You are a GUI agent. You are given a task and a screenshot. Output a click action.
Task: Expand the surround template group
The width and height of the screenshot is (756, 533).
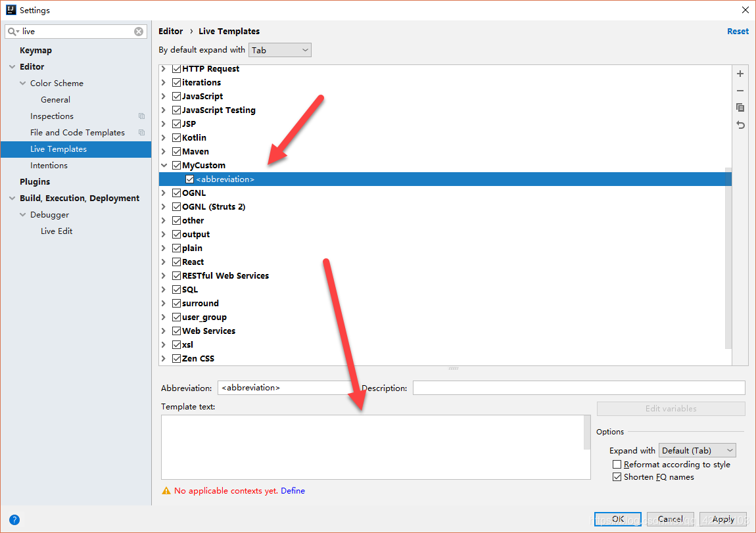[x=164, y=303]
